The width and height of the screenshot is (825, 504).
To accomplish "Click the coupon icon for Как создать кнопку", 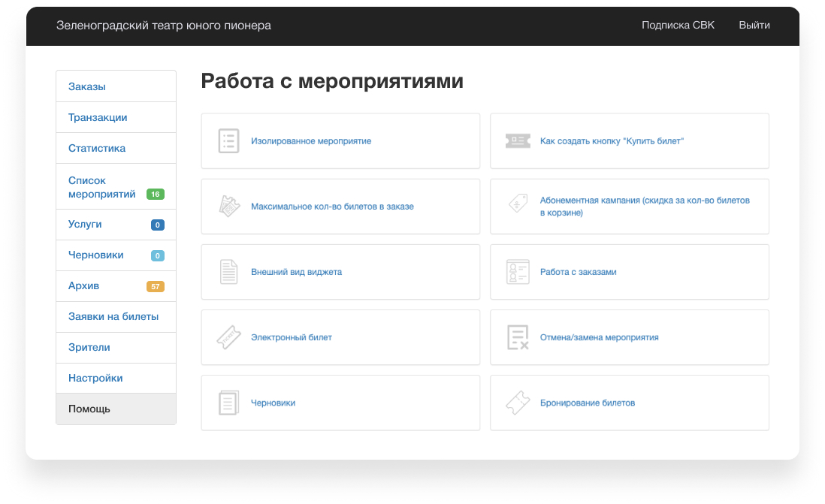I will click(518, 141).
